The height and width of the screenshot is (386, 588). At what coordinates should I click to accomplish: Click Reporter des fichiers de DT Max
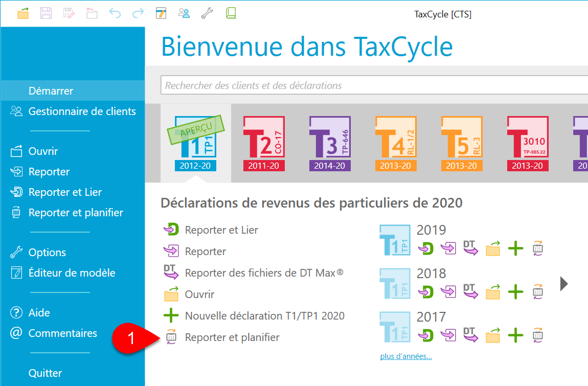[x=254, y=273]
